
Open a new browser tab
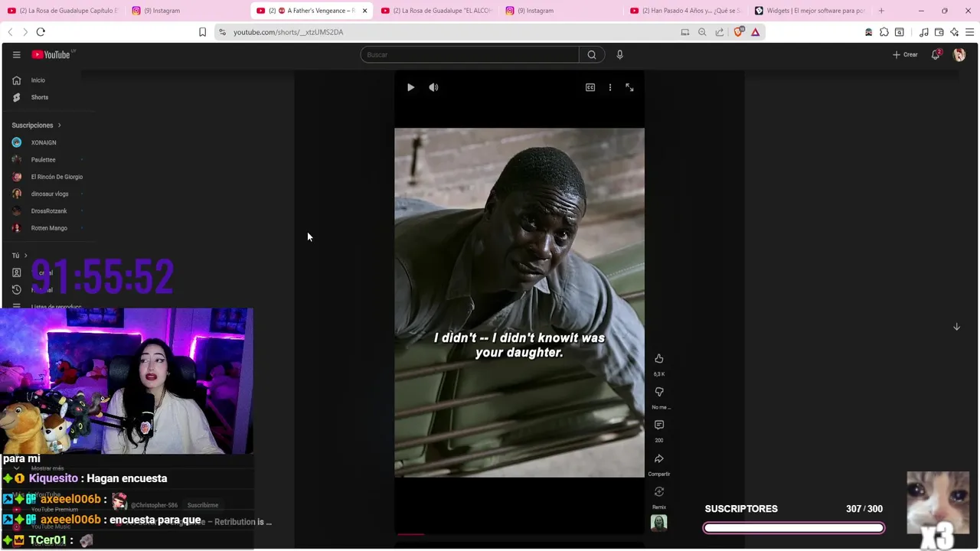[x=881, y=11]
